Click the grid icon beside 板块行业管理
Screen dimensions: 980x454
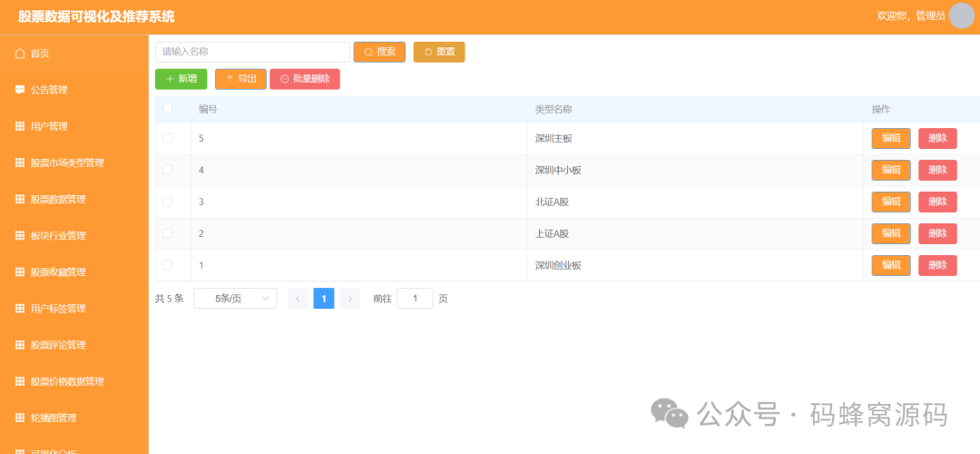pos(19,236)
